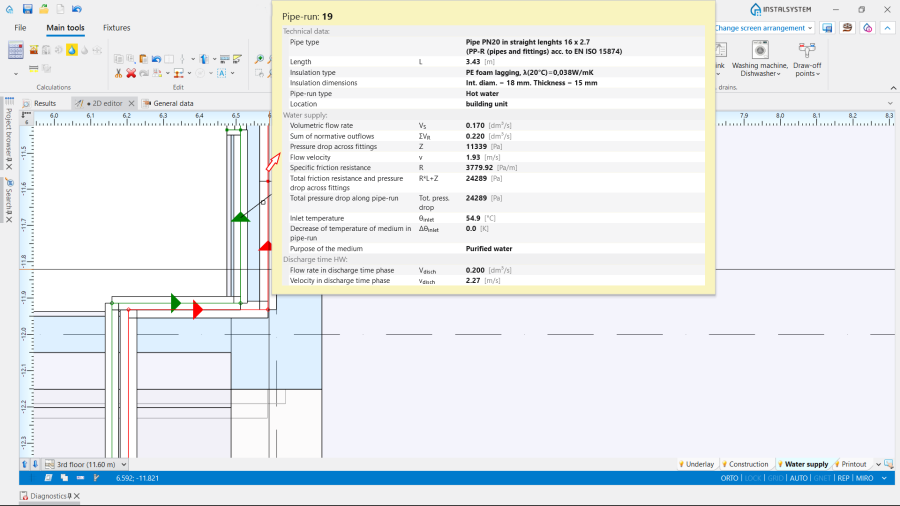Close the 2D editor tab
Image resolution: width=900 pixels, height=506 pixels.
[129, 103]
